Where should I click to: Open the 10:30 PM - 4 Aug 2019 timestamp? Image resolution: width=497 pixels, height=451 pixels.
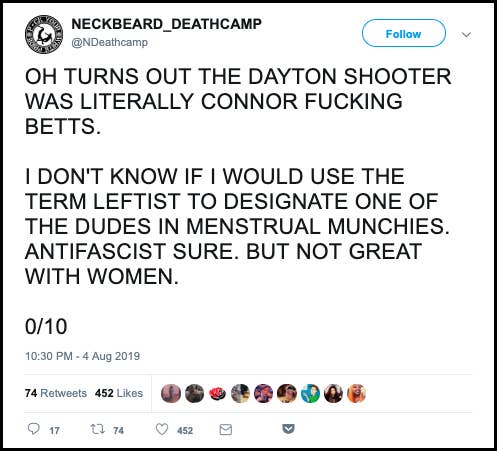[x=82, y=356]
